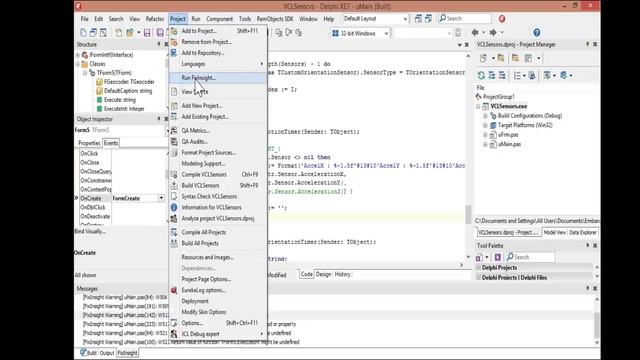Click Collapse All icon in Project Manager

502,76
